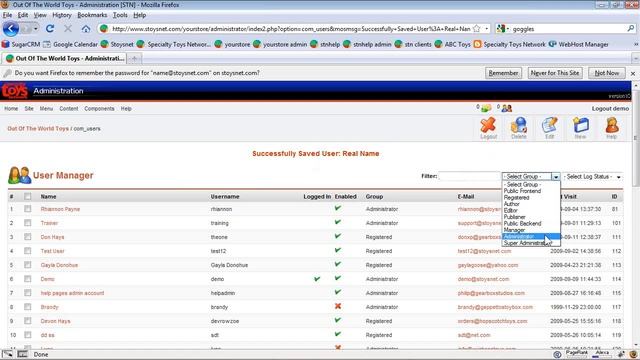Open the Content admin menu

[x=69, y=109]
